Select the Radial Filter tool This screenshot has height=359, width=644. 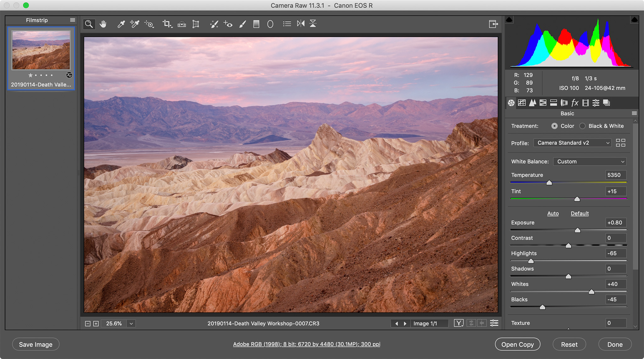tap(271, 24)
